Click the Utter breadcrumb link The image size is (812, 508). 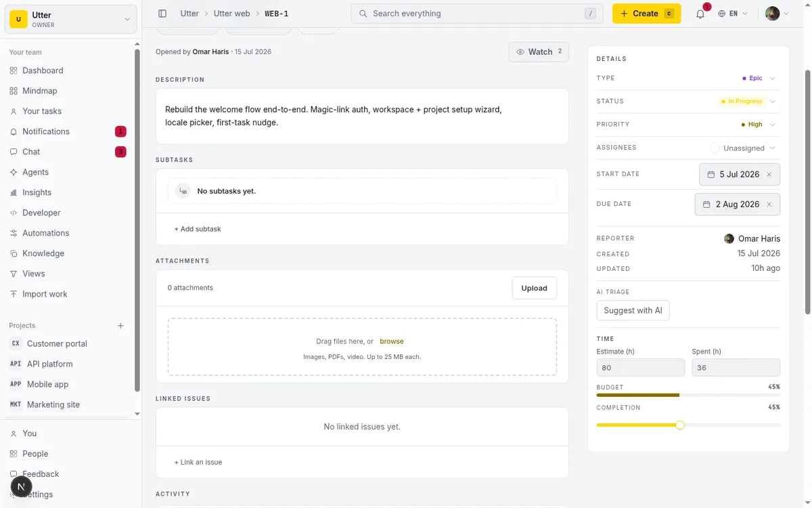[x=189, y=14]
